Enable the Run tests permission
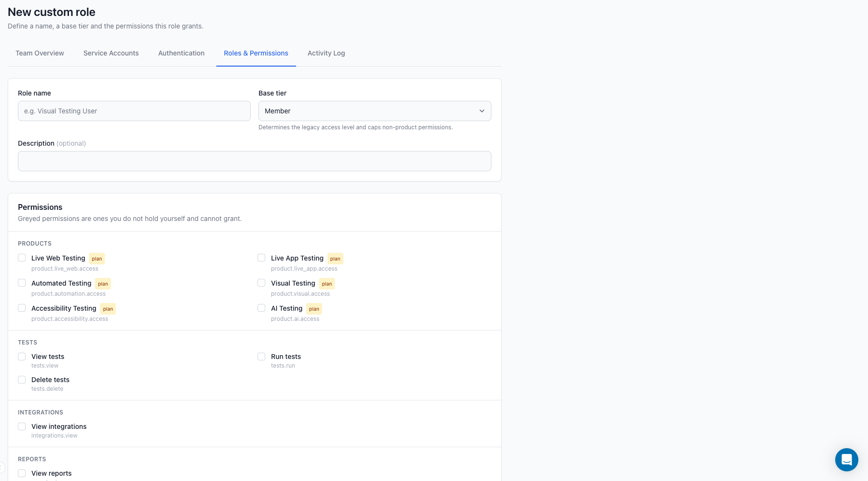Image resolution: width=868 pixels, height=481 pixels. [x=261, y=357]
